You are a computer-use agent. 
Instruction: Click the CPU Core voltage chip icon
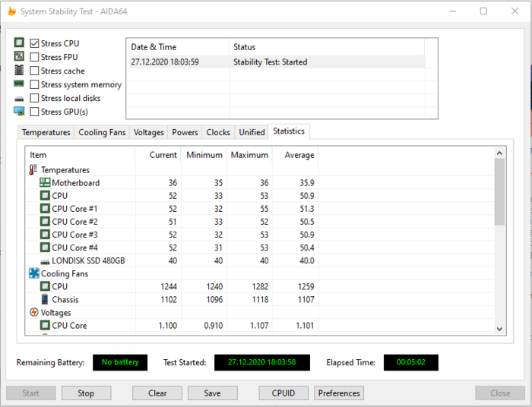click(x=45, y=325)
